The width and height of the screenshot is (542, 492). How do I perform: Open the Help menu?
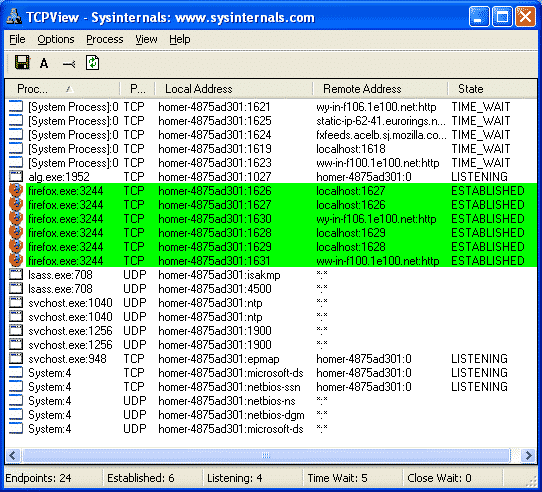(180, 39)
